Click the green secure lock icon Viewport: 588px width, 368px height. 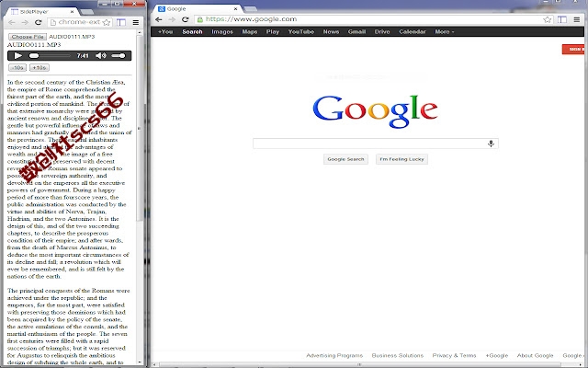click(x=200, y=19)
